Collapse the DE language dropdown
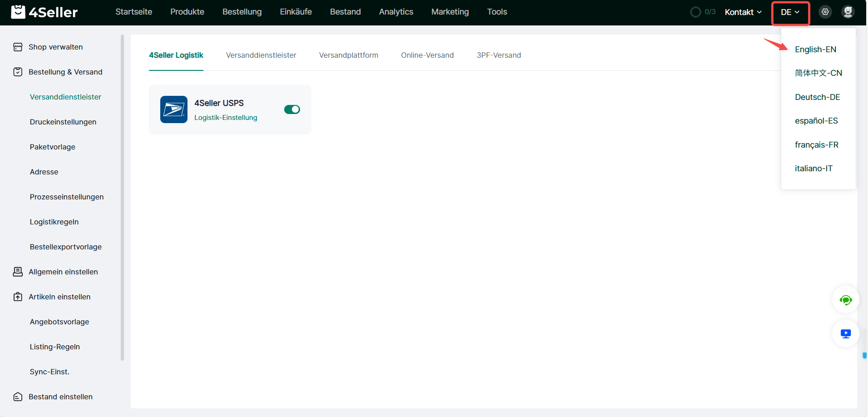The height and width of the screenshot is (417, 868). [790, 12]
